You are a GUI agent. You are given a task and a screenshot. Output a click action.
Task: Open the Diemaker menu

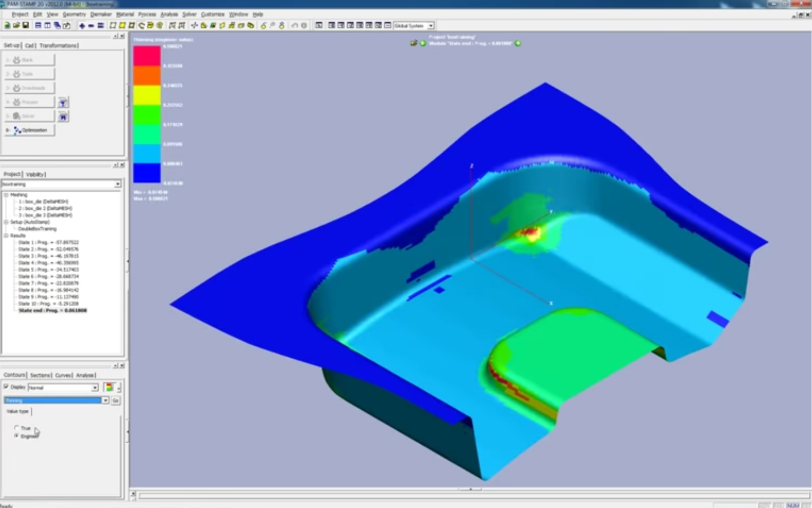coord(100,15)
